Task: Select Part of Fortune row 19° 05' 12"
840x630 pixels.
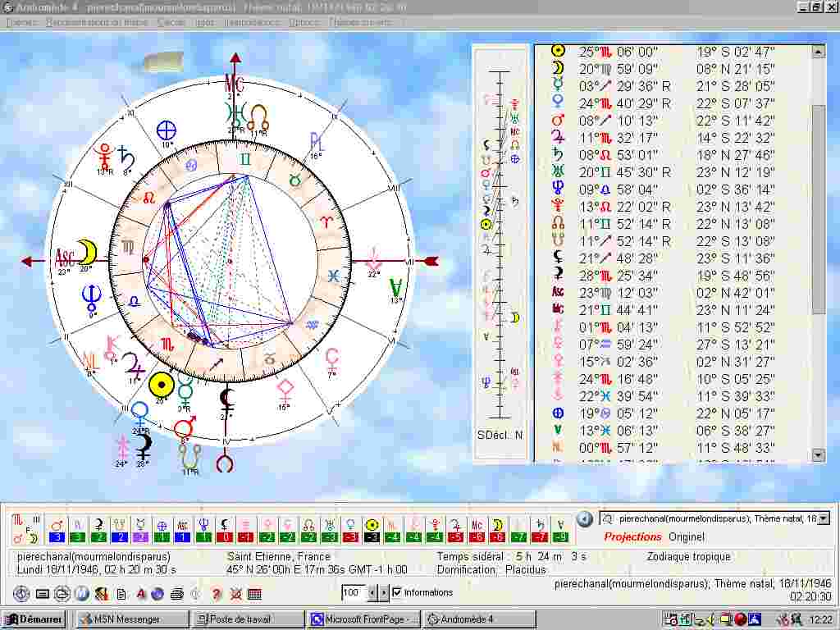Action: click(673, 413)
